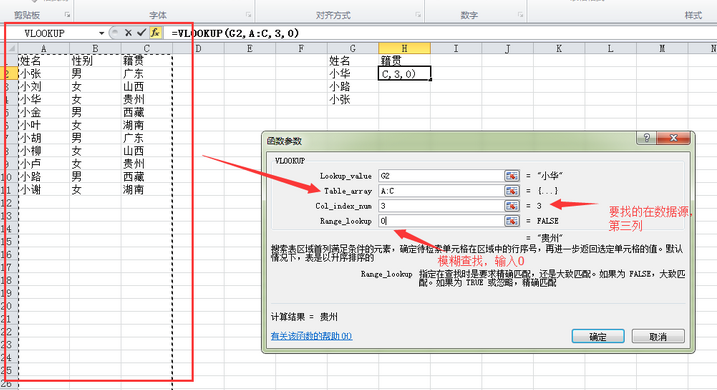Viewport: 717px width, 390px height.
Task: Click the confirm checkmark in formula bar
Action: (x=141, y=32)
